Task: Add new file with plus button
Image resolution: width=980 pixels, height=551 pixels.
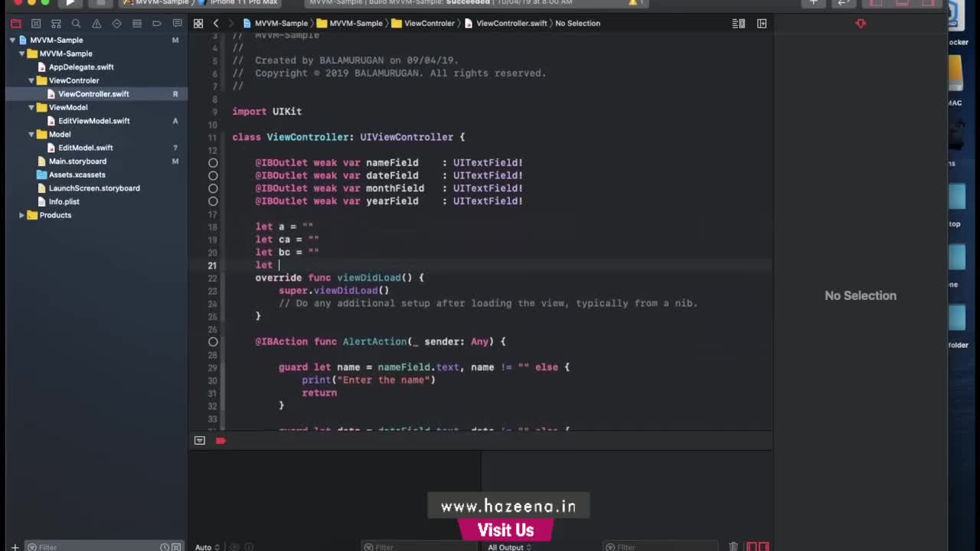Action: tap(15, 546)
